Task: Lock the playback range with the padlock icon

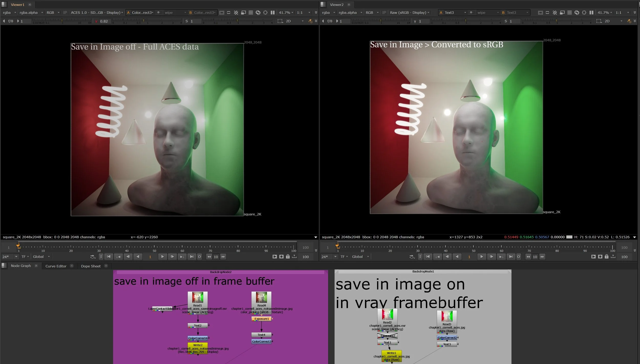Action: (288, 256)
